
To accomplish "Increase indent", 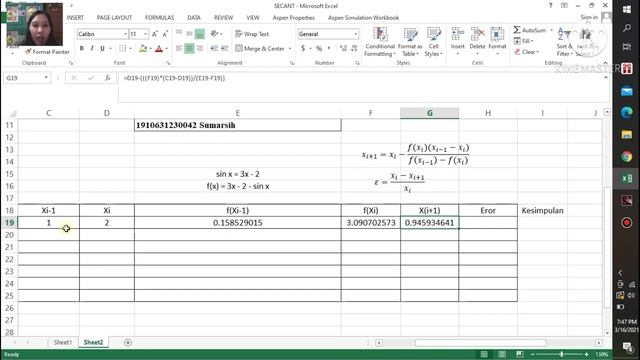I will tap(224, 49).
